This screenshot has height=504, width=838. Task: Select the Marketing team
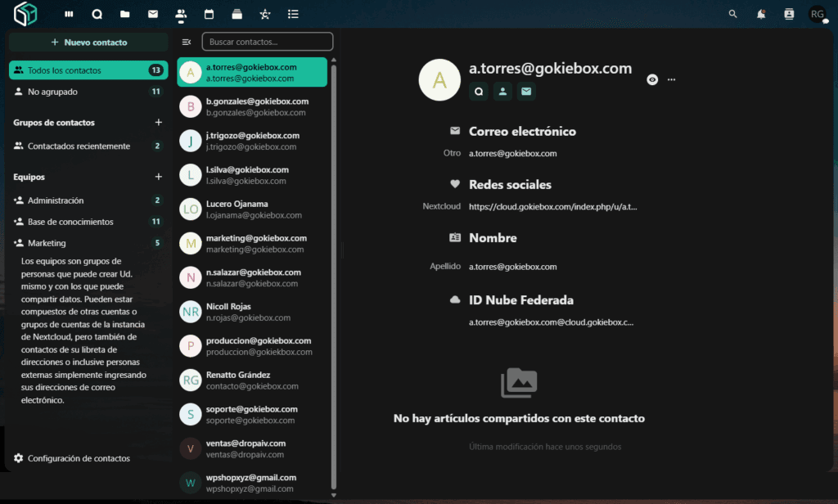47,243
